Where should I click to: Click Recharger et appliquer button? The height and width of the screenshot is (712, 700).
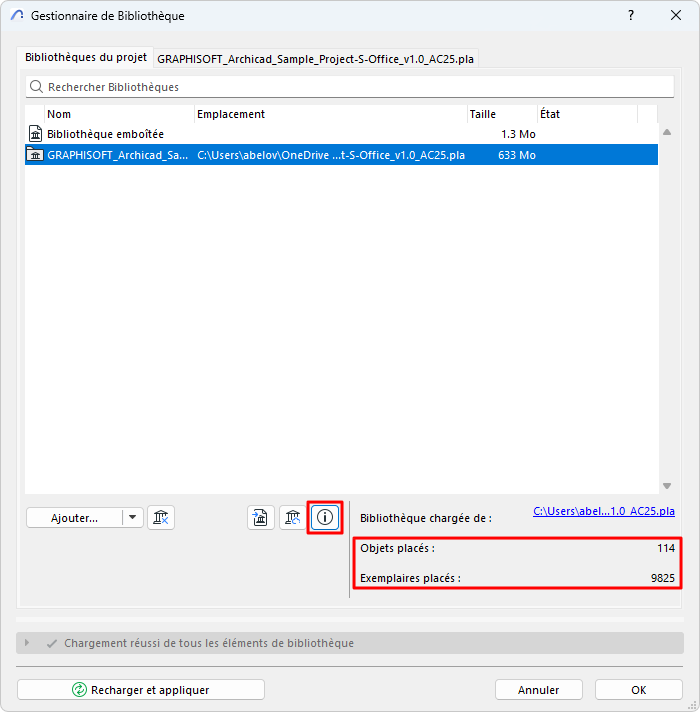click(x=141, y=689)
